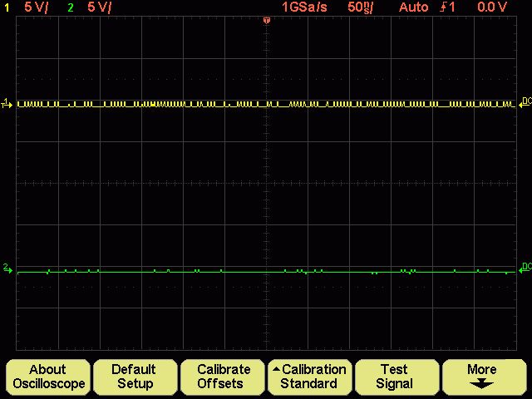Select the yellow channel 1 number label
Viewport: 532px width, 399px height.
coord(7,7)
